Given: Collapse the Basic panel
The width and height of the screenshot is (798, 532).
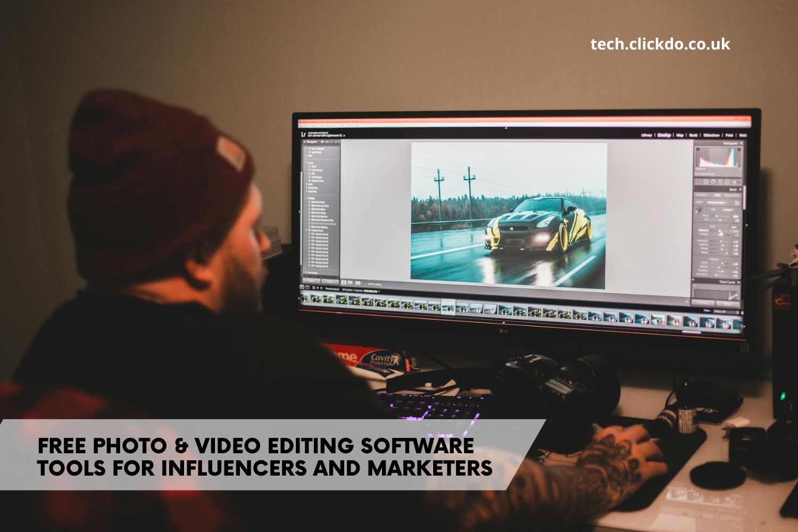Looking at the screenshot, I should pos(740,189).
